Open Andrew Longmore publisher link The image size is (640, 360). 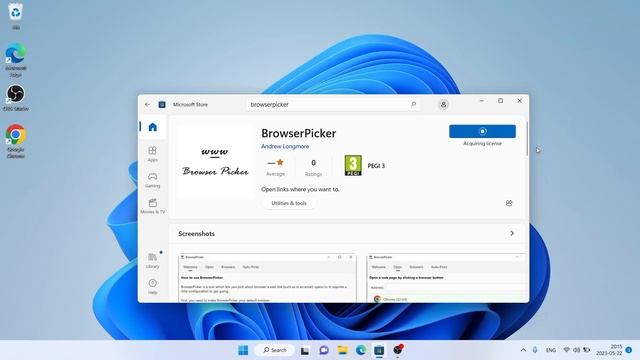(285, 146)
